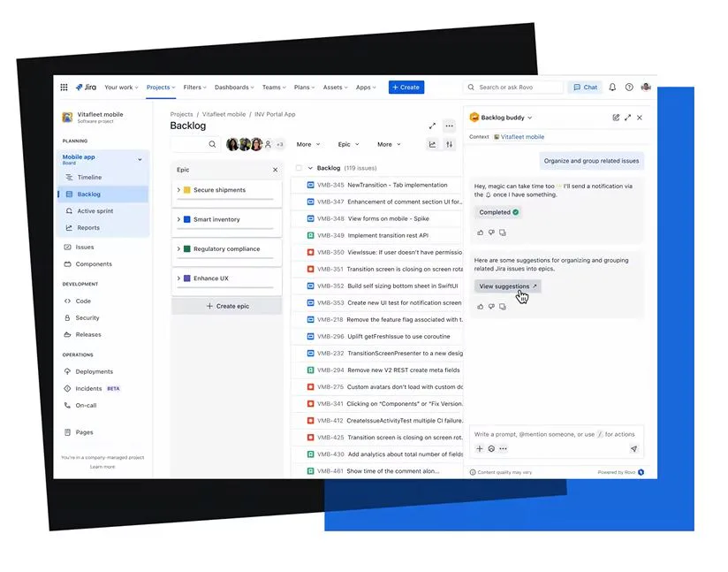Open the user profile avatar

click(646, 87)
